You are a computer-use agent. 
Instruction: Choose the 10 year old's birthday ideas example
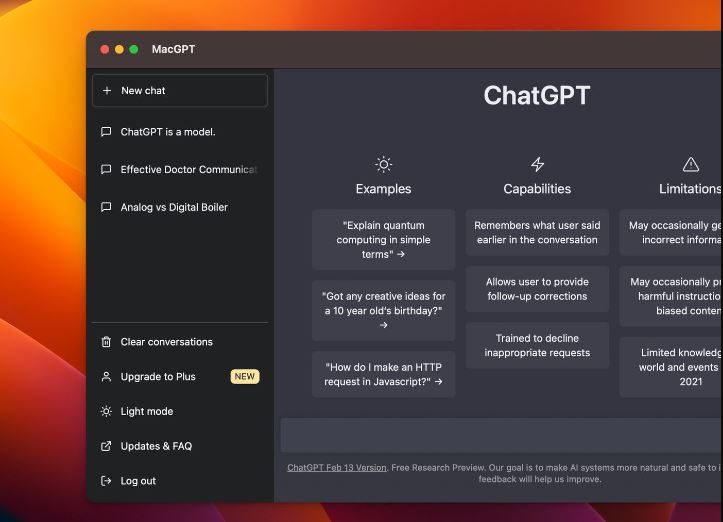click(384, 310)
